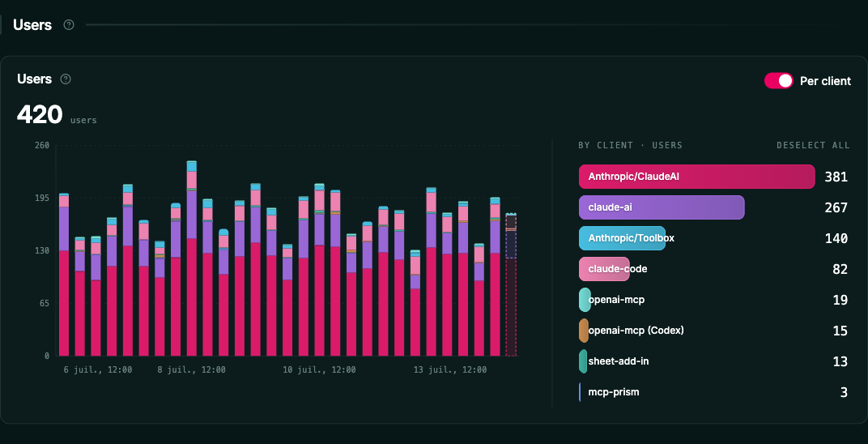Click the 10 juil., 12:00 axis label
Viewport: 868px width, 444px height.
[x=319, y=369]
